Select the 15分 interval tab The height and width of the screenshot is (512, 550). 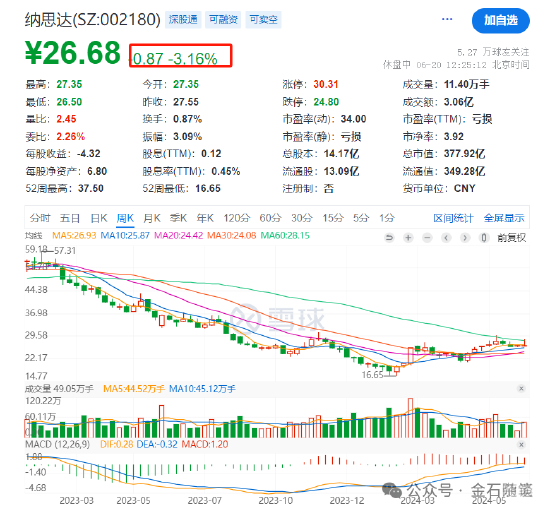[x=333, y=218]
